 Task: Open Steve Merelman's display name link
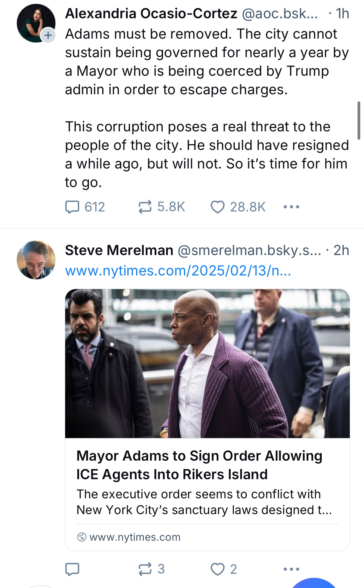[x=119, y=250]
